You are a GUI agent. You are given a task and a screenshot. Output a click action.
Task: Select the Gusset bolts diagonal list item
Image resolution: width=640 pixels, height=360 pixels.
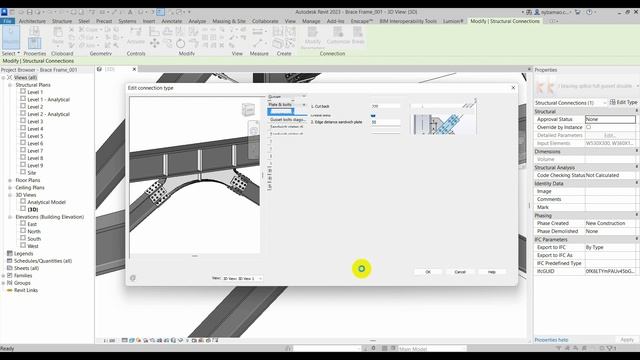coord(287,120)
